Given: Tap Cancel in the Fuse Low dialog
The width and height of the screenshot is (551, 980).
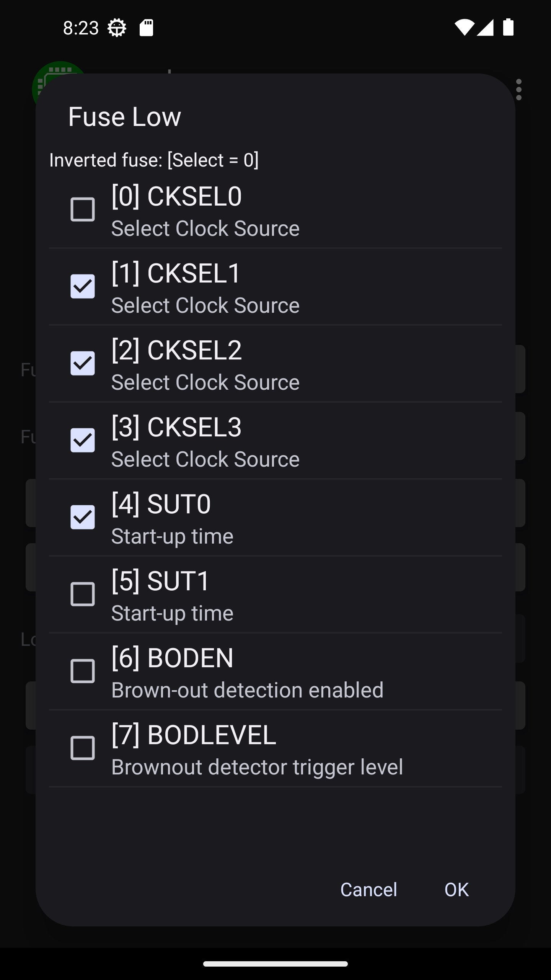Looking at the screenshot, I should tap(369, 890).
